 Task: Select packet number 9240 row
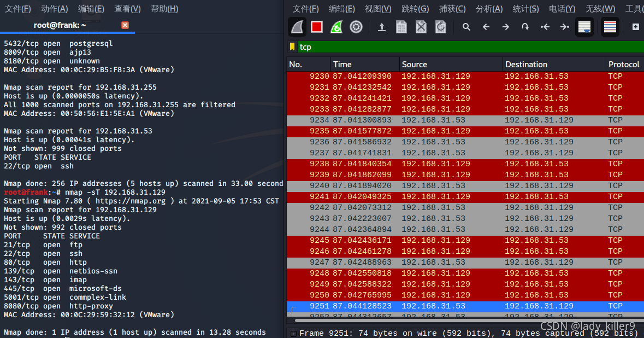click(465, 186)
